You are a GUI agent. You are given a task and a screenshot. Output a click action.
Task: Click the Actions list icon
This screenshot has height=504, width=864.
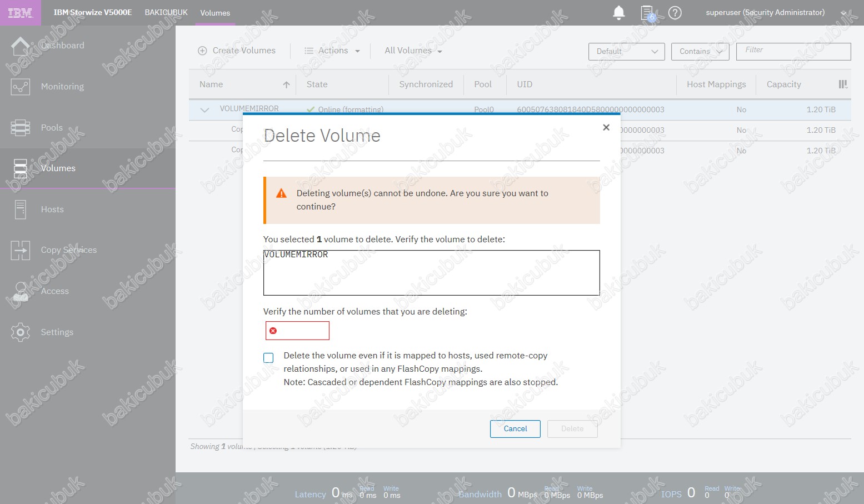pyautogui.click(x=309, y=51)
